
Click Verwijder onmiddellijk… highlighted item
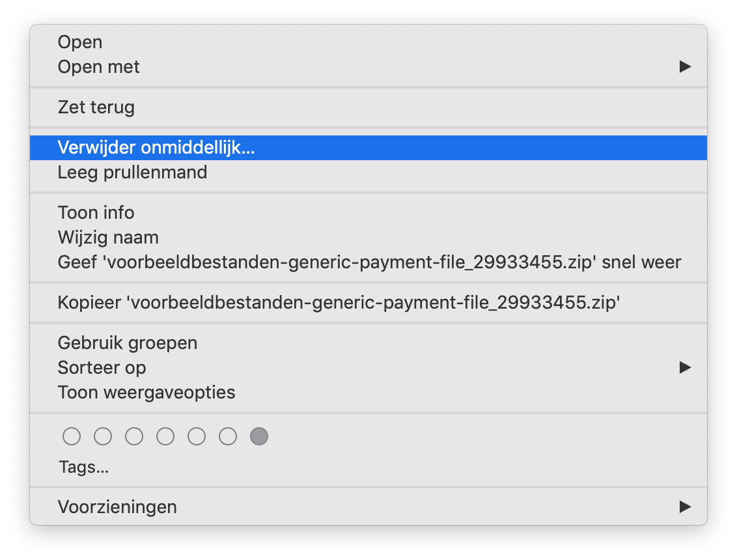[x=368, y=148]
